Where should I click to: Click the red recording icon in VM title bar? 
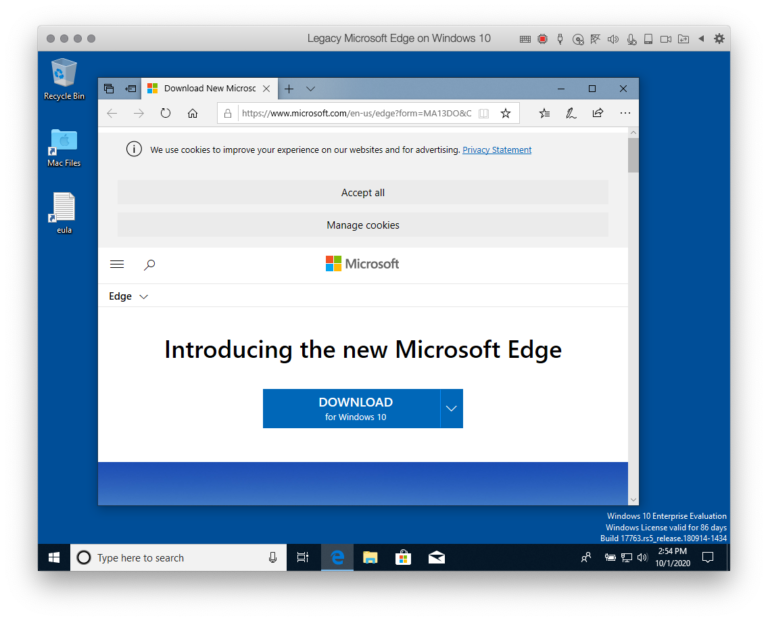pyautogui.click(x=542, y=39)
